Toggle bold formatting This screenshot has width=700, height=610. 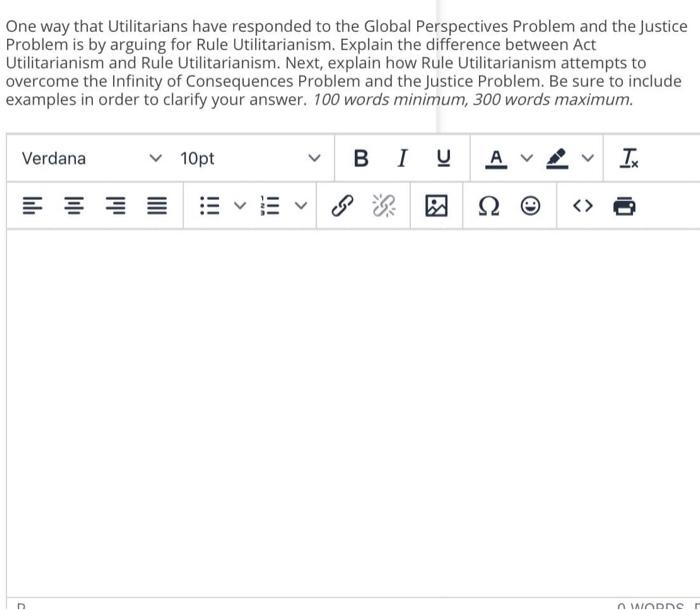pos(361,158)
